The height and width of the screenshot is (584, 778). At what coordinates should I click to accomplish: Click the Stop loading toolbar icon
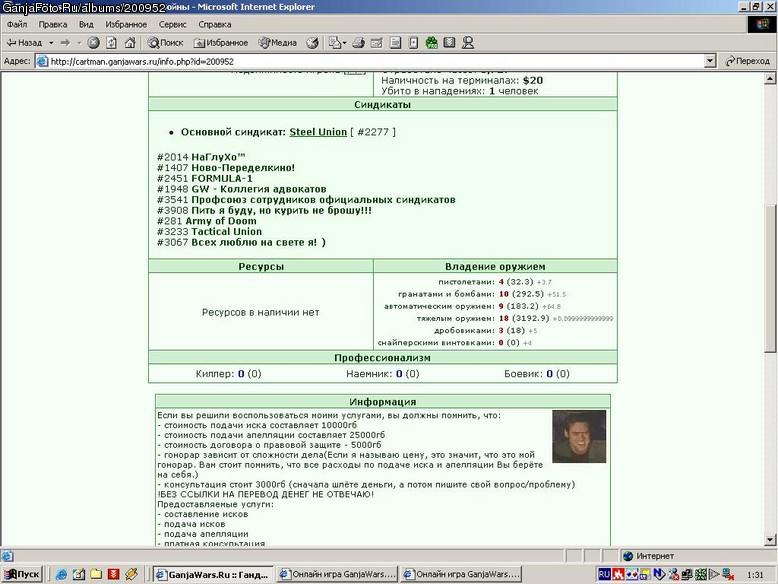point(93,43)
